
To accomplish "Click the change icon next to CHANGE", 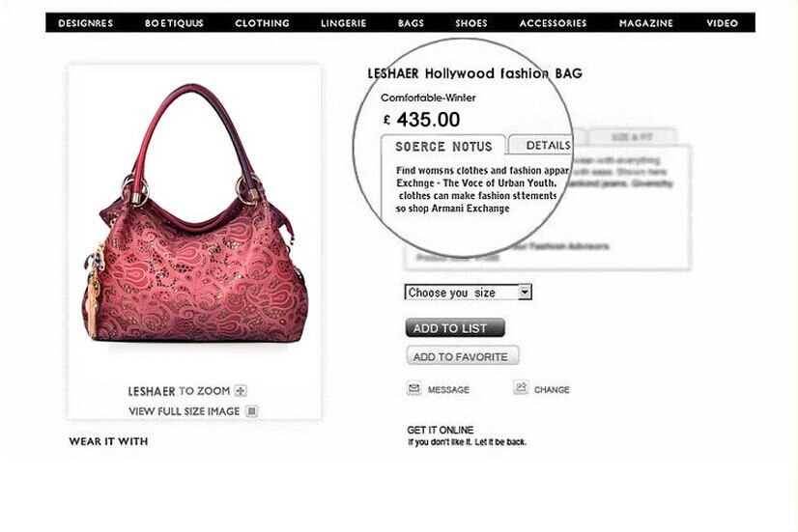I will coord(521,388).
